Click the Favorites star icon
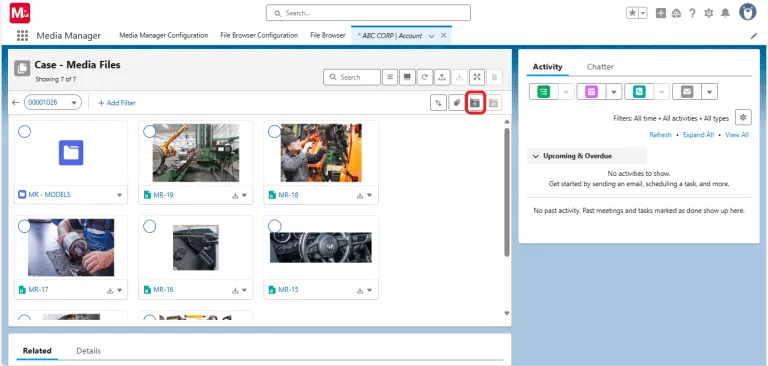Image resolution: width=768 pixels, height=366 pixels. 632,13
